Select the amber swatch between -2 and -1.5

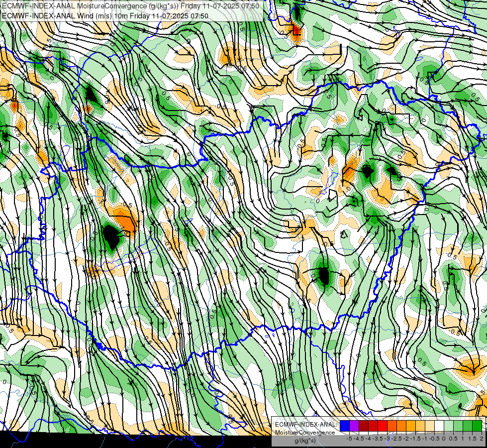coord(411,426)
